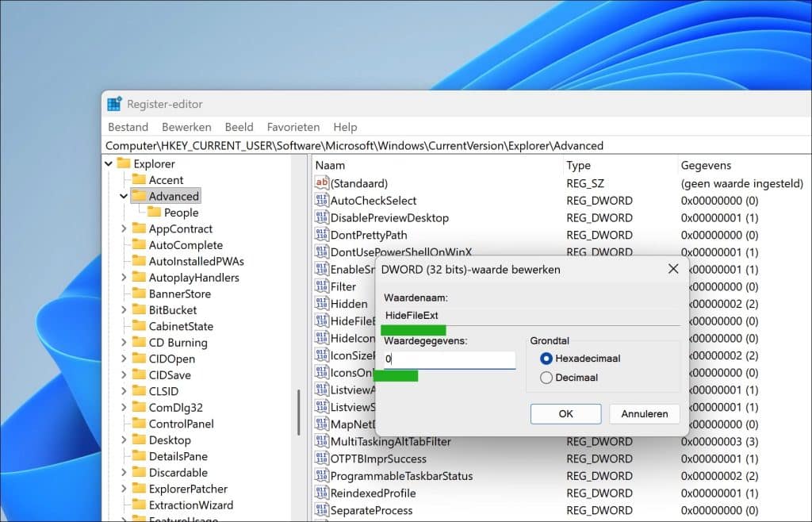Collapse the Advanced tree node
This screenshot has width=812, height=522.
pos(124,196)
